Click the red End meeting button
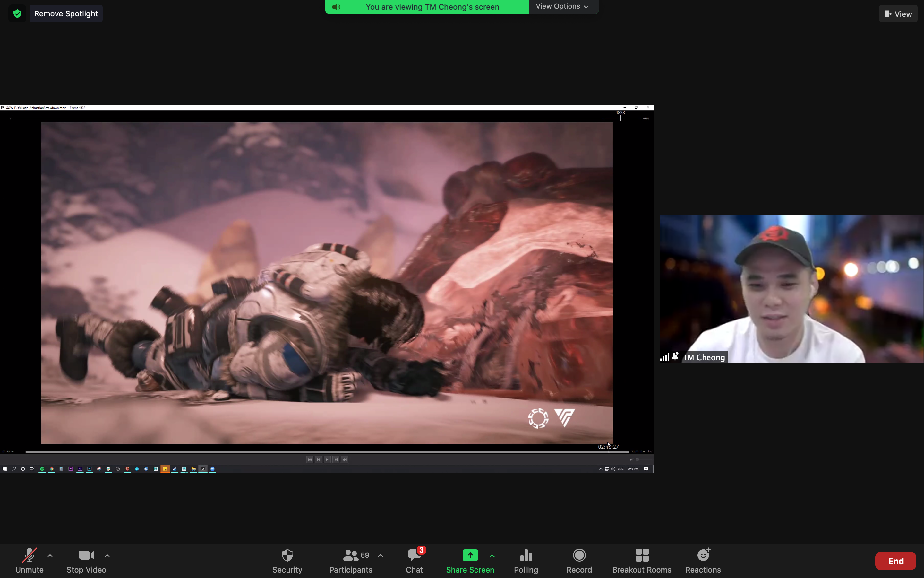 click(896, 561)
